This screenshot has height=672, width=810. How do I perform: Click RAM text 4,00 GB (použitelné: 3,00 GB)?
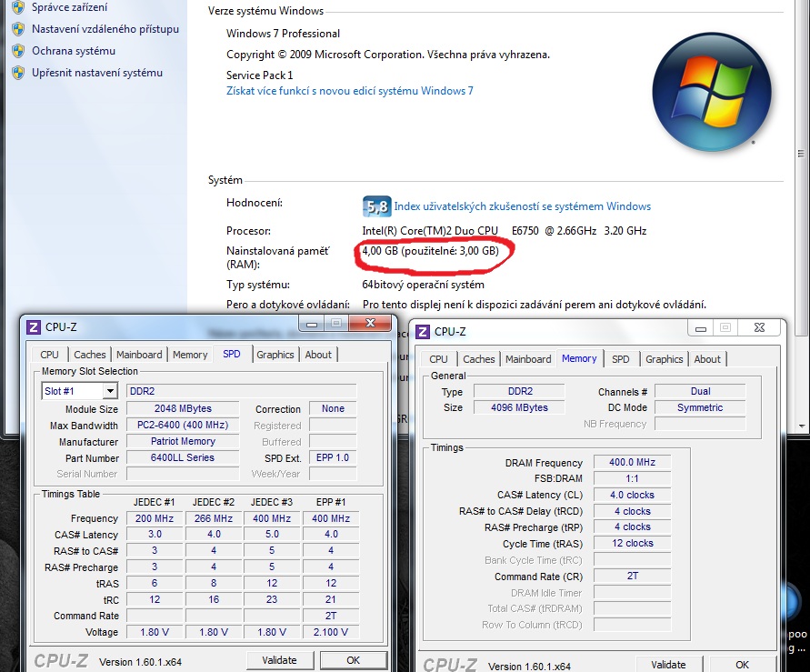(430, 251)
